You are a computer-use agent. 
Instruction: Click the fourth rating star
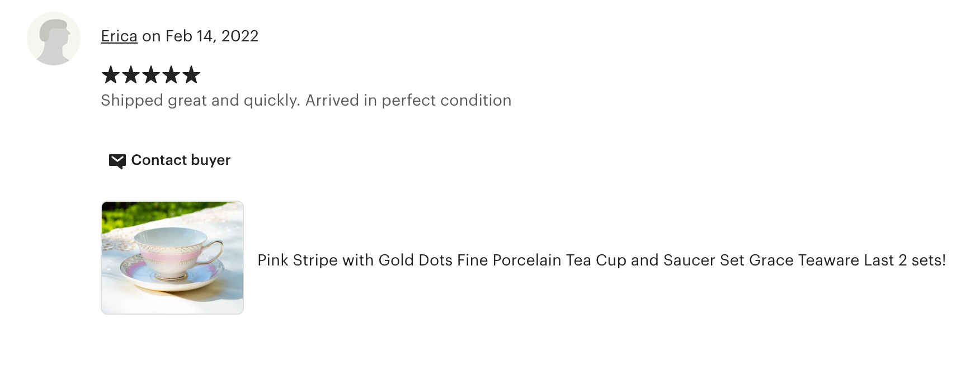tap(171, 74)
